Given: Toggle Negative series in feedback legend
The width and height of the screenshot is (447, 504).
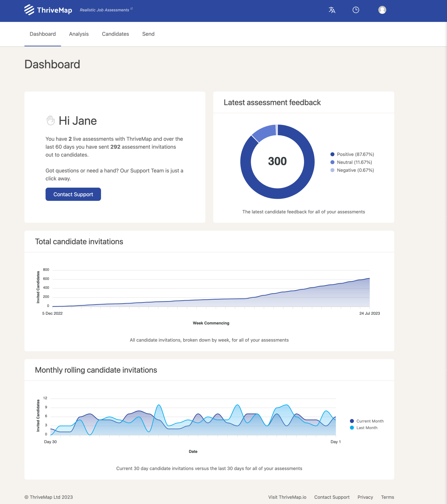Looking at the screenshot, I should (355, 170).
